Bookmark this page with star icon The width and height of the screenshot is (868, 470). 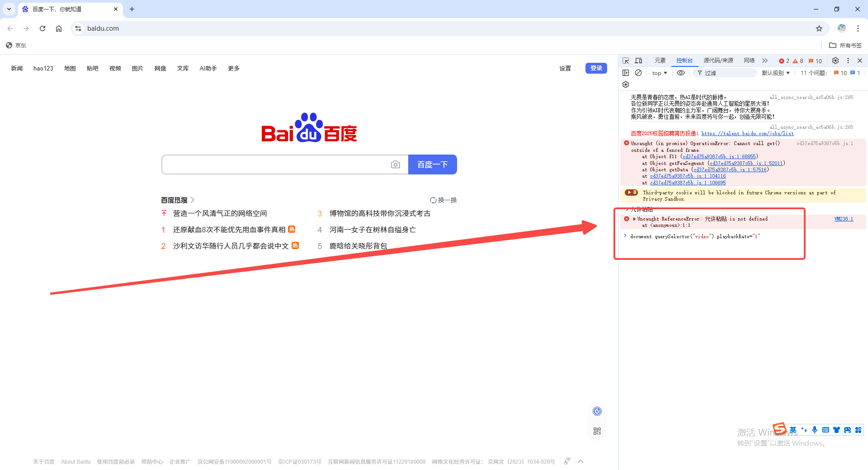pos(819,28)
